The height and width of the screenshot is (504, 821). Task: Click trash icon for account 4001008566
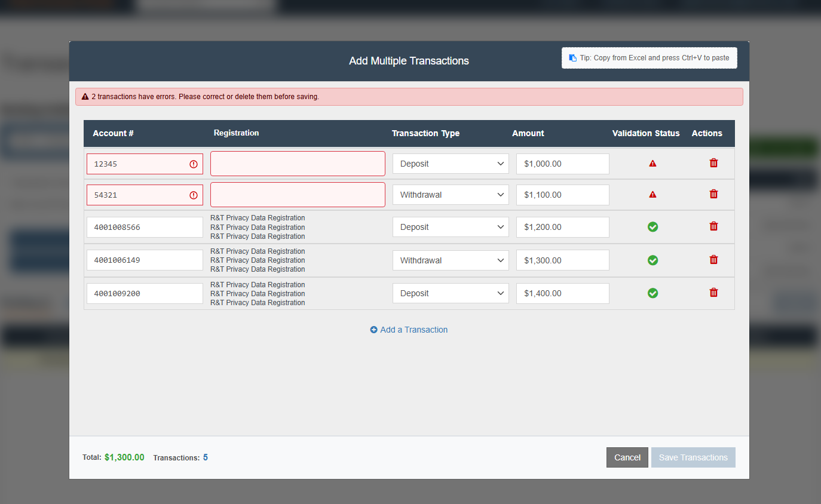click(x=713, y=226)
